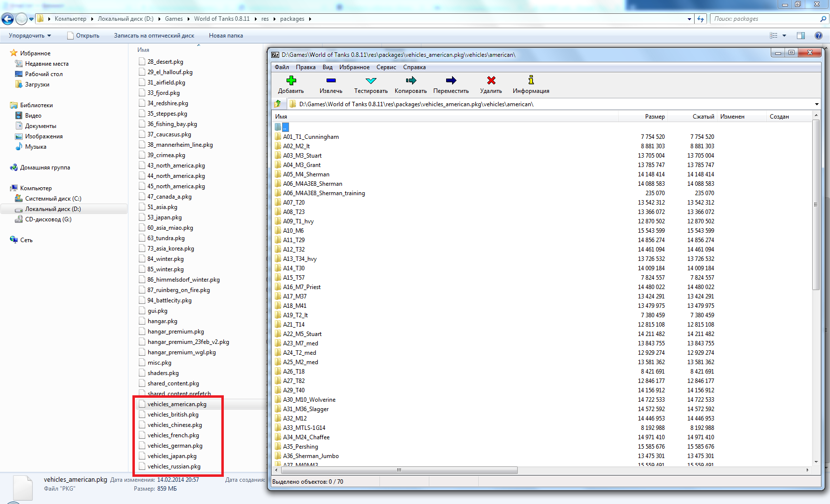Open the Справка menu in 7-Zip
Screen dimensions: 830x504
pyautogui.click(x=415, y=67)
